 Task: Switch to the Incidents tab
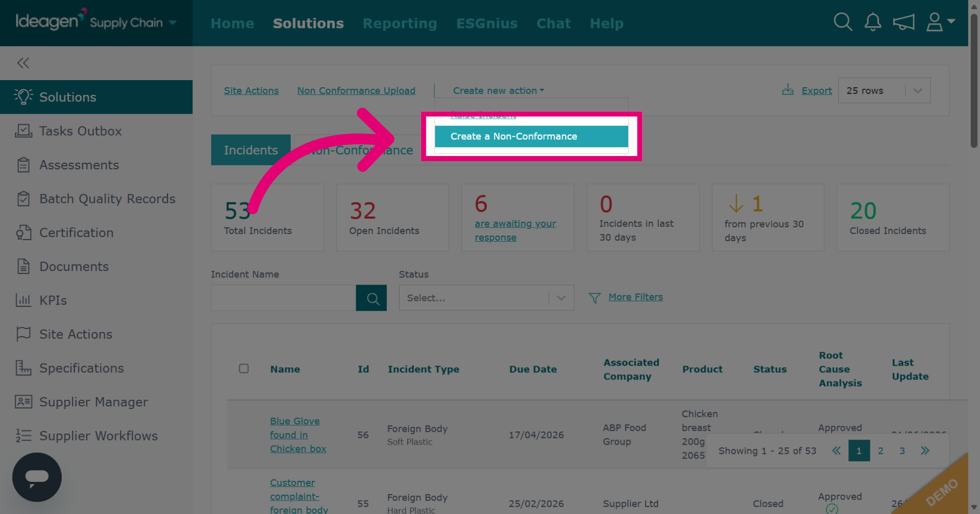[x=251, y=150]
